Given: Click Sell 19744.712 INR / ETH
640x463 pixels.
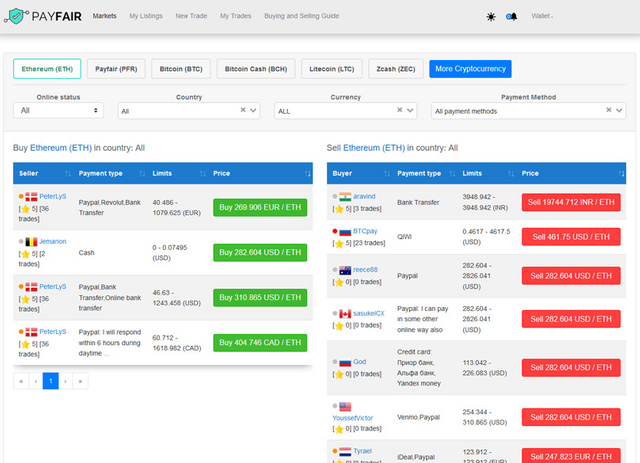Looking at the screenshot, I should 571,202.
